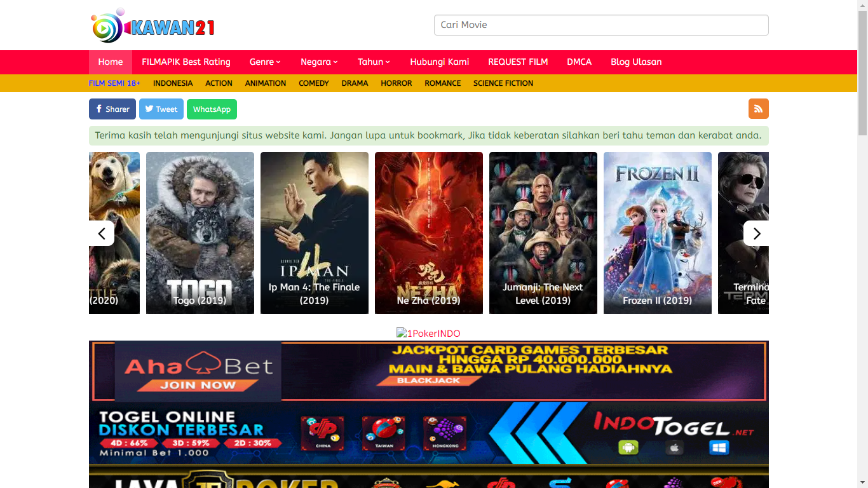The image size is (868, 488).
Task: Share page with the Tweet button
Action: click(161, 109)
